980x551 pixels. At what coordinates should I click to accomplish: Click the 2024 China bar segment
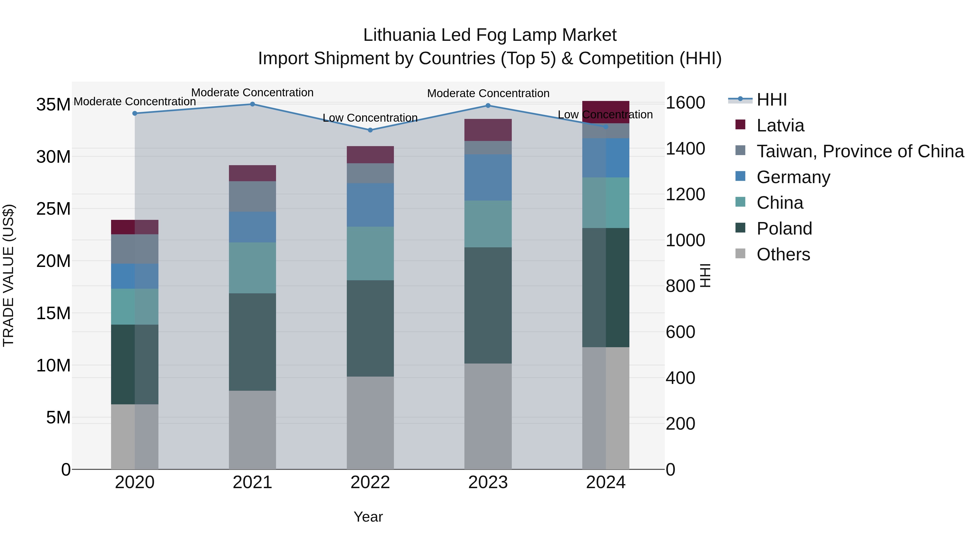pyautogui.click(x=606, y=203)
